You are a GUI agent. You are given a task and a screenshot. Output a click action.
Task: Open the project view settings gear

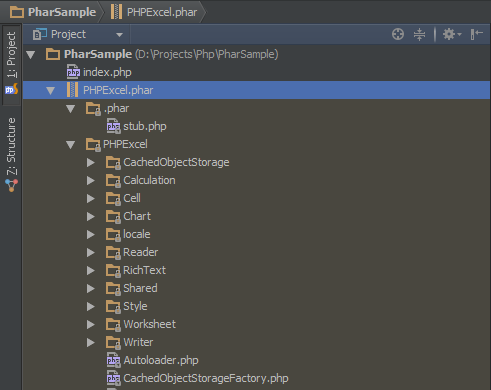click(451, 34)
